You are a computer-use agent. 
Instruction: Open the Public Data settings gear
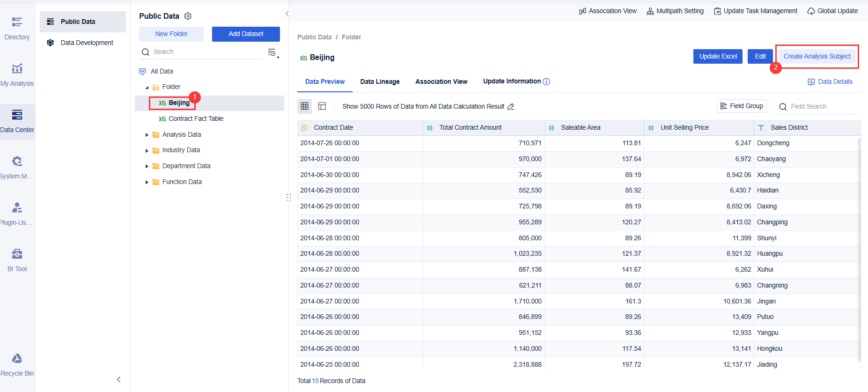188,16
